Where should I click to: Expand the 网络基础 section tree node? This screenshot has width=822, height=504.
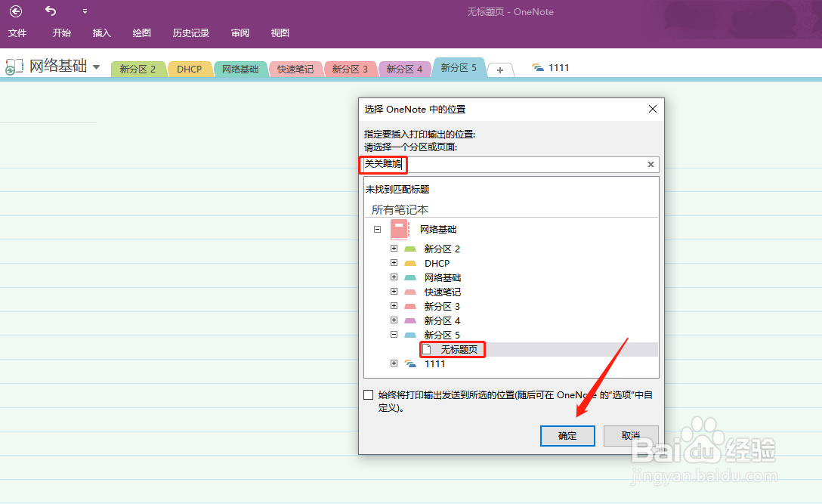(x=394, y=277)
